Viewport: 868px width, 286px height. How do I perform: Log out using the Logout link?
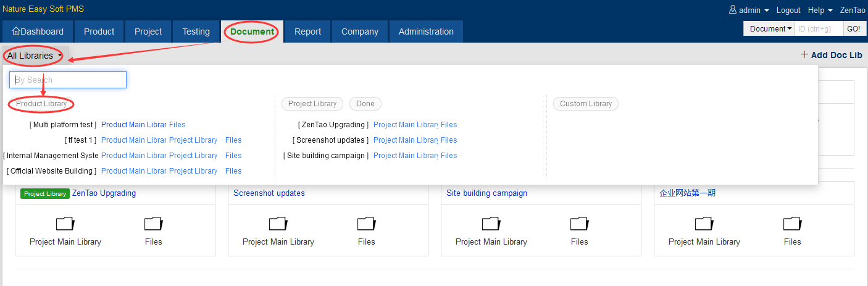[788, 11]
